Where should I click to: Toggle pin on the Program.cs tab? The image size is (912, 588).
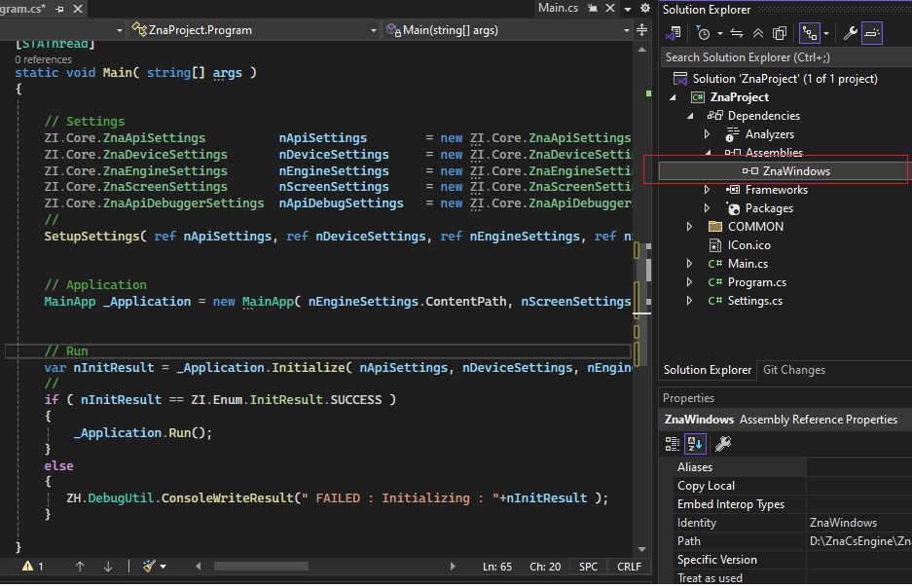(59, 9)
